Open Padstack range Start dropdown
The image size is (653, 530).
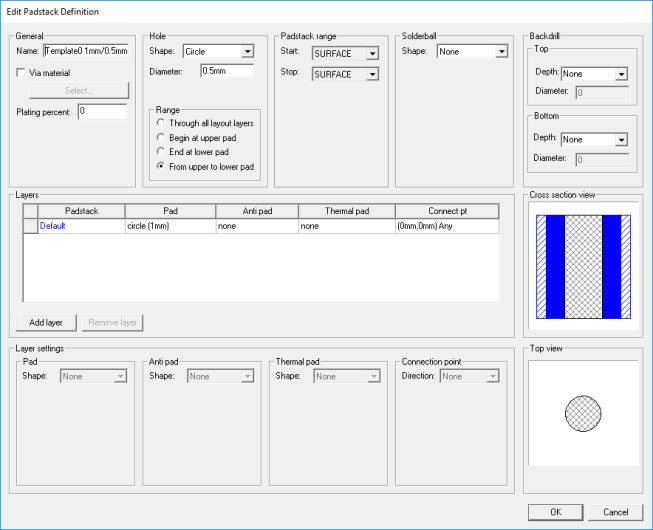372,54
